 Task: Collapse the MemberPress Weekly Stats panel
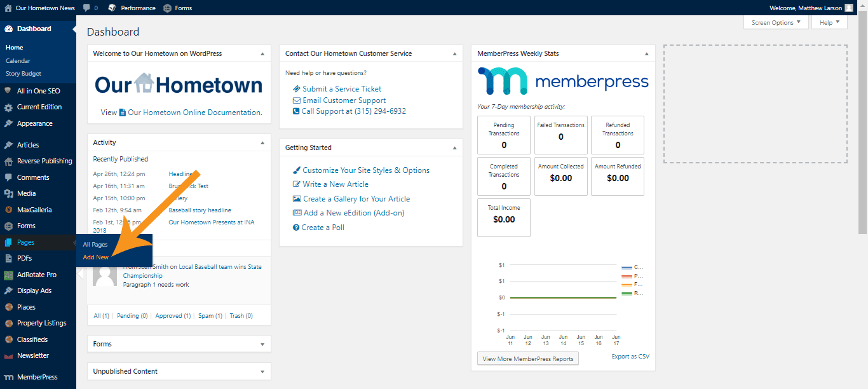[x=646, y=54]
